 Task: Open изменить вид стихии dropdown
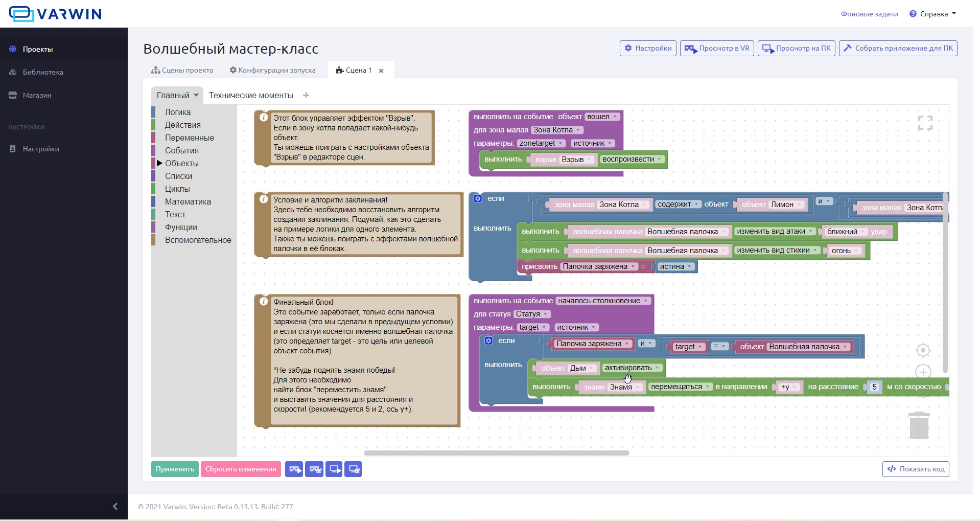pos(777,250)
